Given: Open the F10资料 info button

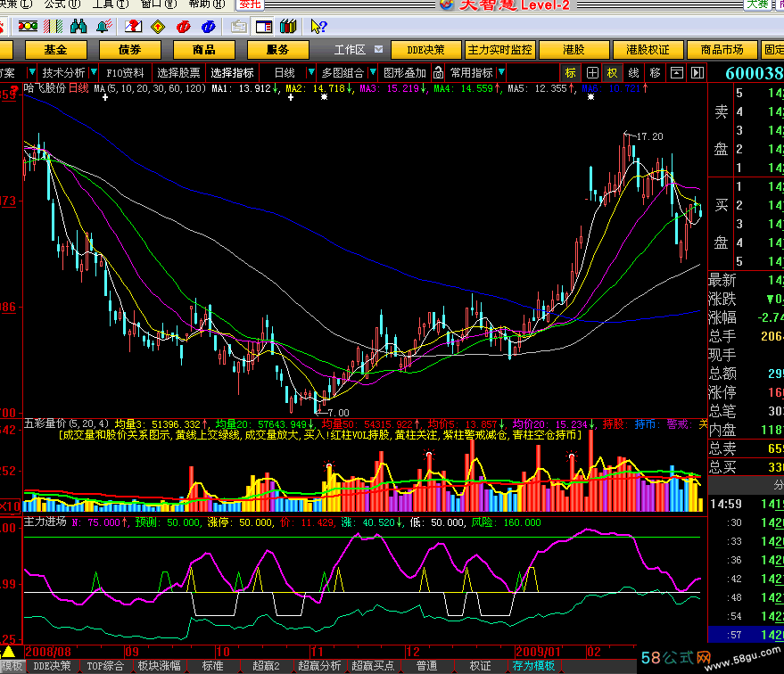Looking at the screenshot, I should coord(125,73).
